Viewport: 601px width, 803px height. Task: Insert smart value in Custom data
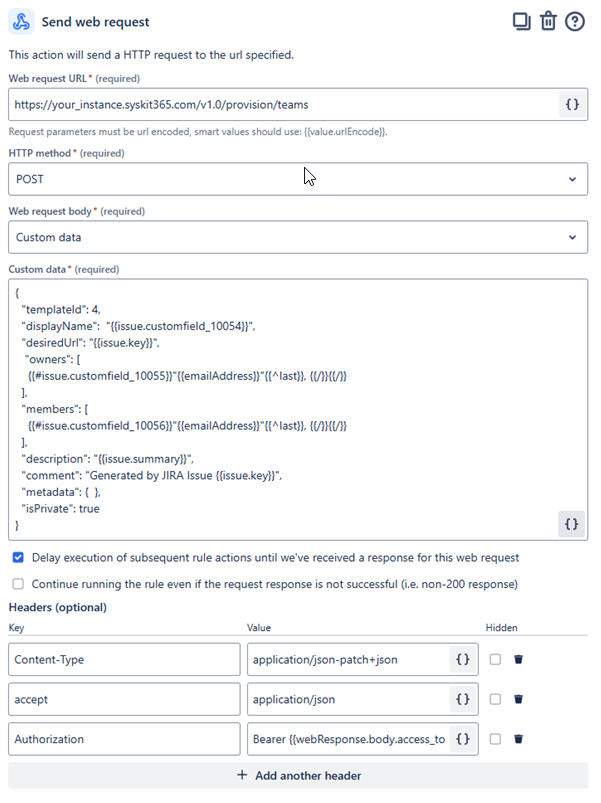click(571, 523)
